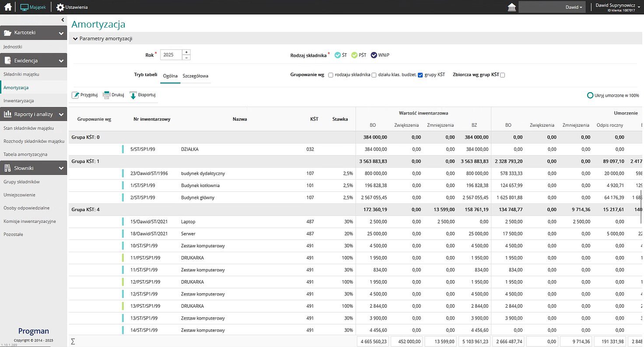Switch to Szczegółowa table mode tab
Image resolution: width=644 pixels, height=347 pixels.
click(195, 76)
